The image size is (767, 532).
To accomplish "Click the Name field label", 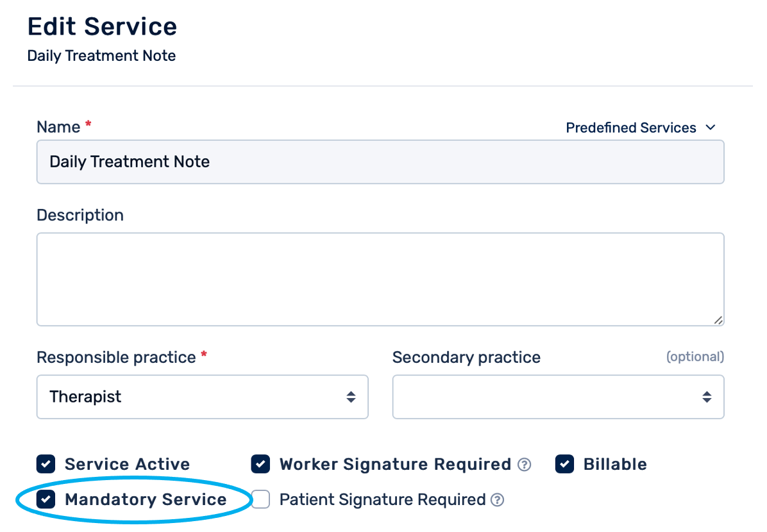I will click(x=58, y=127).
